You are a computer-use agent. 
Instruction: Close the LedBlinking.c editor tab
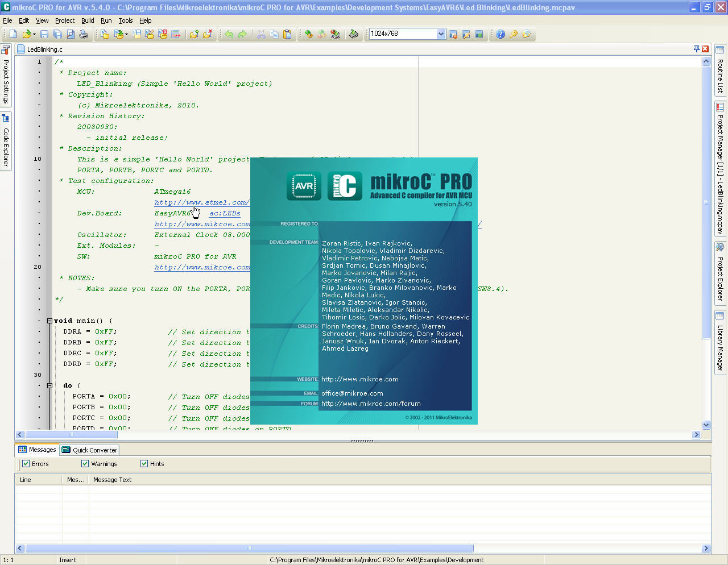coord(705,49)
